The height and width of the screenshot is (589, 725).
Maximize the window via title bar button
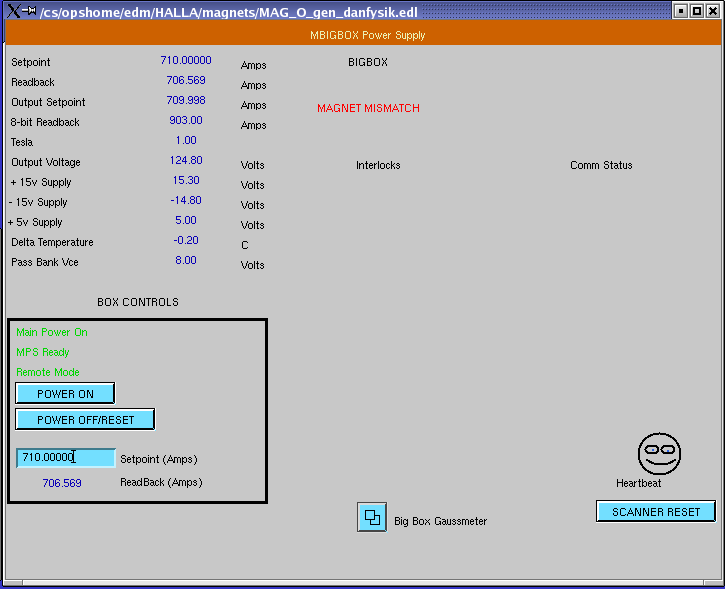click(697, 11)
